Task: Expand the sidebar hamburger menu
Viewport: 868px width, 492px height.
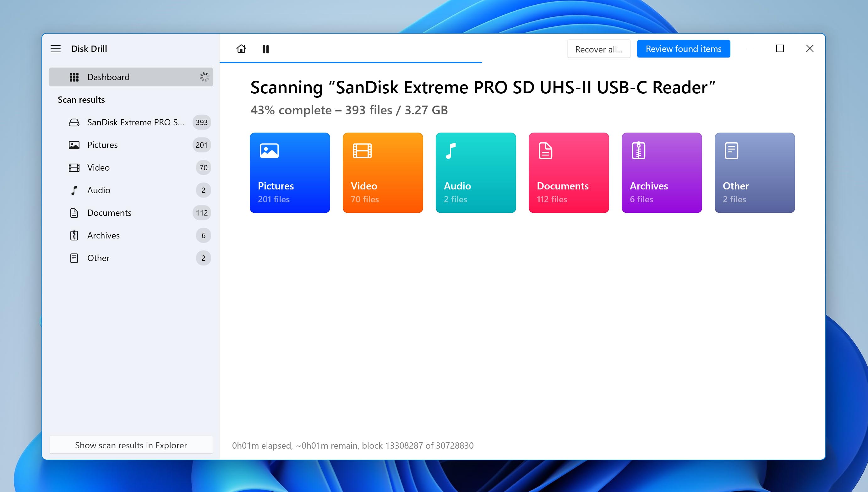Action: tap(55, 48)
